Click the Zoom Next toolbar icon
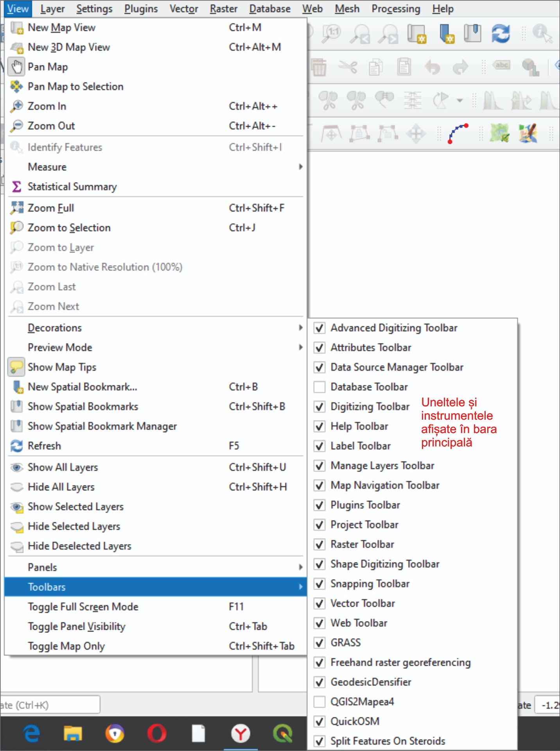The width and height of the screenshot is (560, 751). 388,34
